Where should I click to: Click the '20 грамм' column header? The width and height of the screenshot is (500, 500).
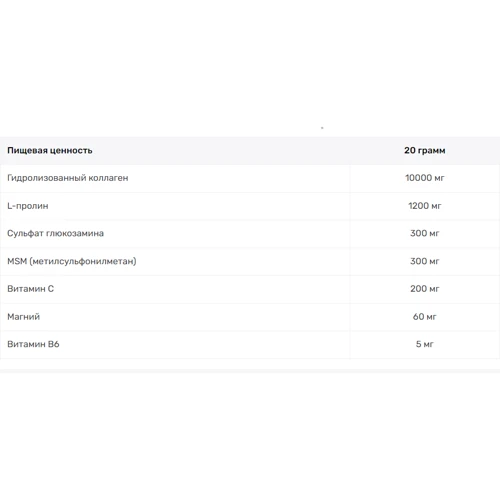click(425, 150)
